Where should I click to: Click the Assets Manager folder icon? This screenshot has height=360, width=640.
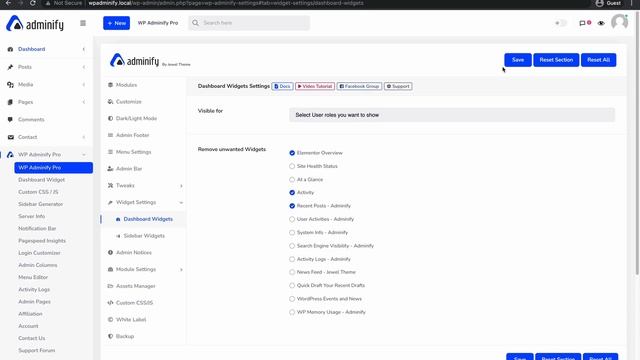pos(110,286)
